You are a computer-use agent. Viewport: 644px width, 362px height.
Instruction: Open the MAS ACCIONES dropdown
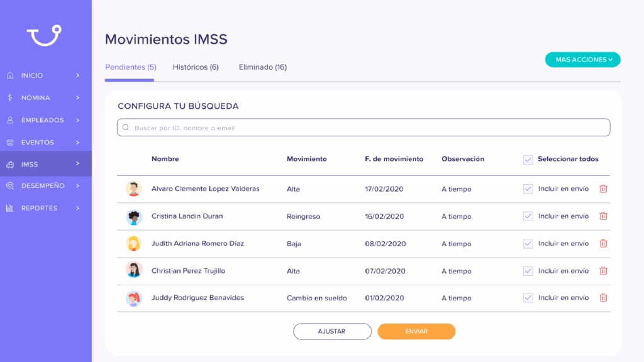[x=582, y=60]
